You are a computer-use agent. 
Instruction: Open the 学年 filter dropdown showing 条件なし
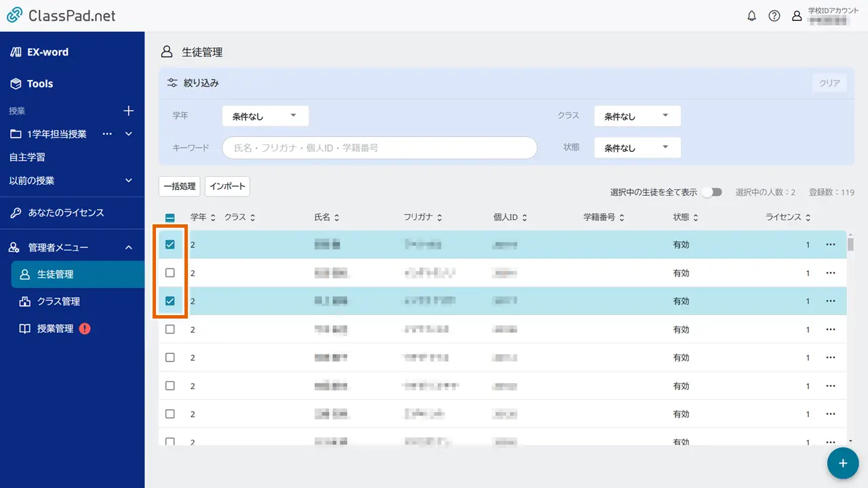264,115
